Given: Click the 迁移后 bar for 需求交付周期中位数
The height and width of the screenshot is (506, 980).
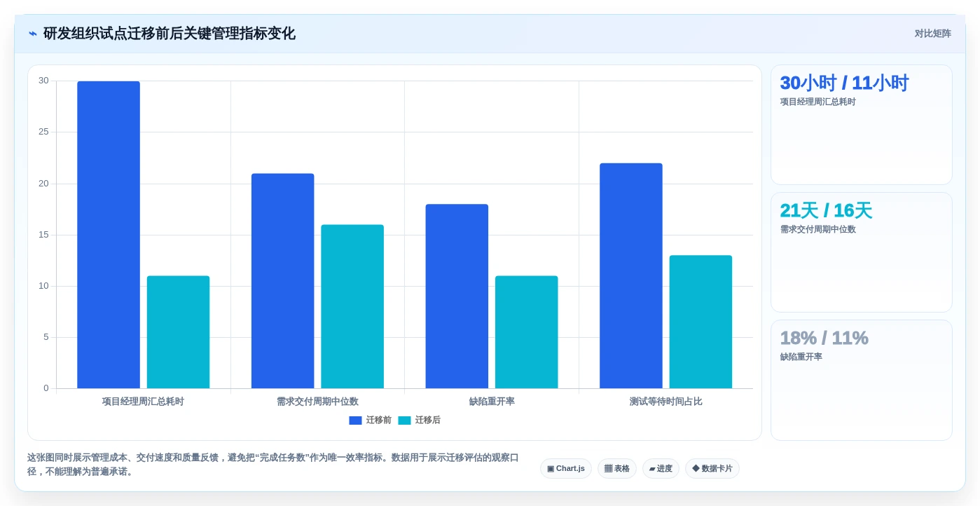Looking at the screenshot, I should (352, 306).
